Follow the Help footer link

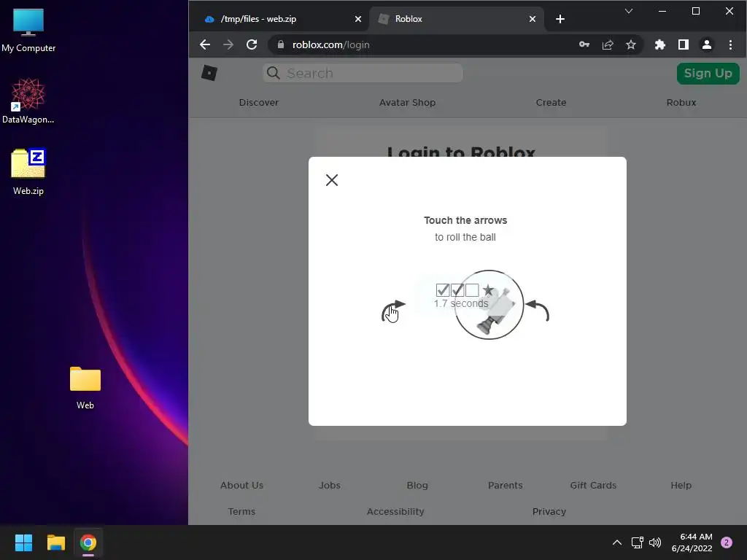coord(681,485)
